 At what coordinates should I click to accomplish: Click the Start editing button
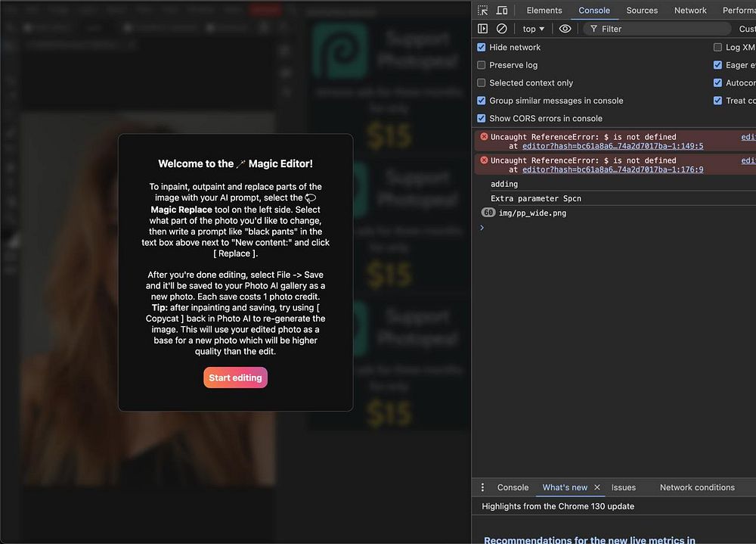(x=235, y=378)
